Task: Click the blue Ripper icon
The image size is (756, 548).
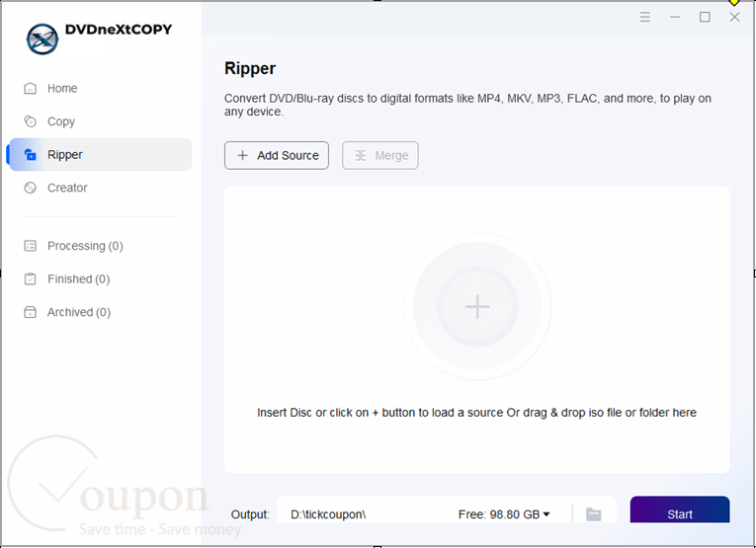Action: [x=31, y=155]
